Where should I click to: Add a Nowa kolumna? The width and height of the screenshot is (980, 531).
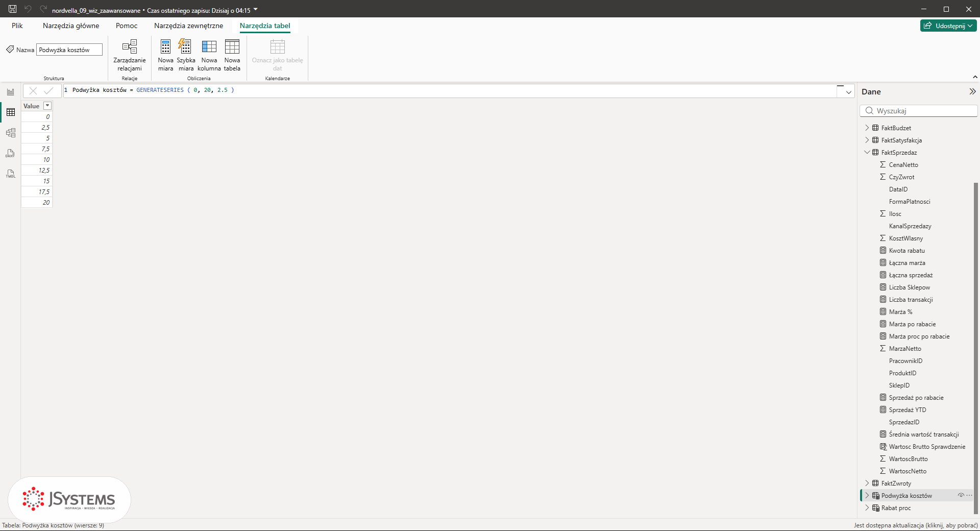point(209,55)
